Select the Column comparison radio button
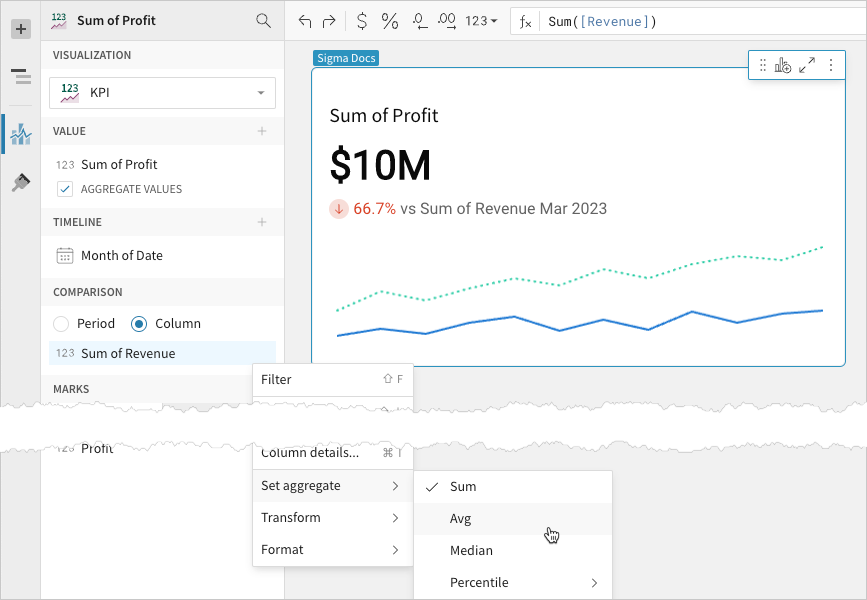The image size is (867, 600). tap(139, 324)
